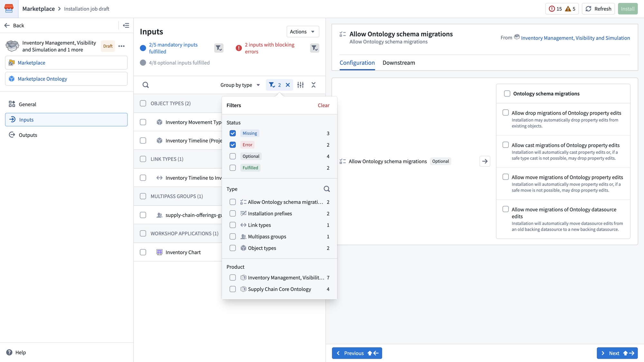Uncheck the Missing status filter

232,133
